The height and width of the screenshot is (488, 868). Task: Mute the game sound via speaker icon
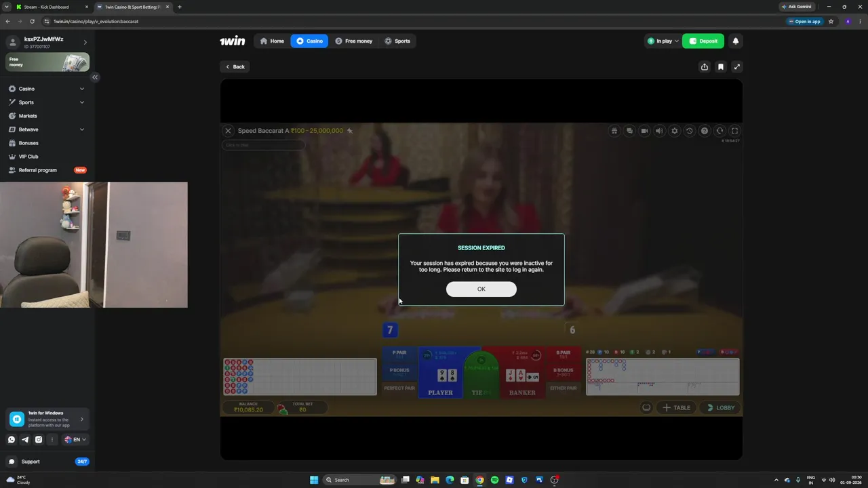point(659,131)
